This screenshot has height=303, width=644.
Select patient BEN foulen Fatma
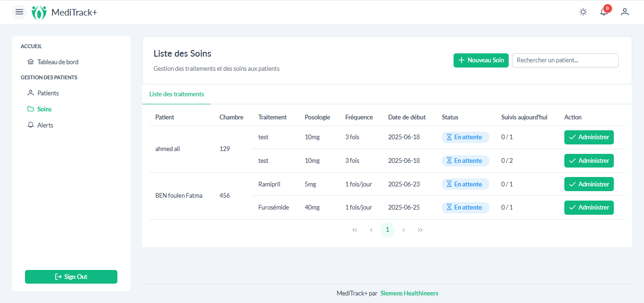[x=179, y=195]
